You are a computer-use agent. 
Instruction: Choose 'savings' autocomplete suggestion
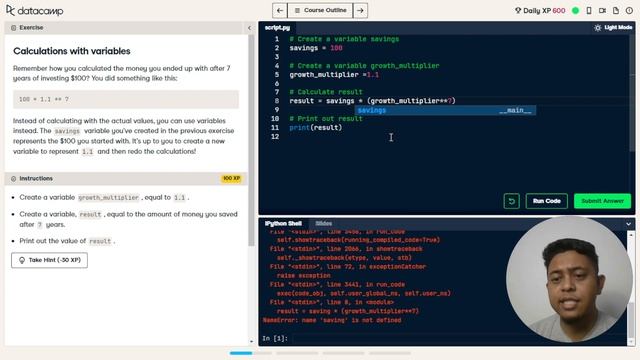[x=445, y=110]
